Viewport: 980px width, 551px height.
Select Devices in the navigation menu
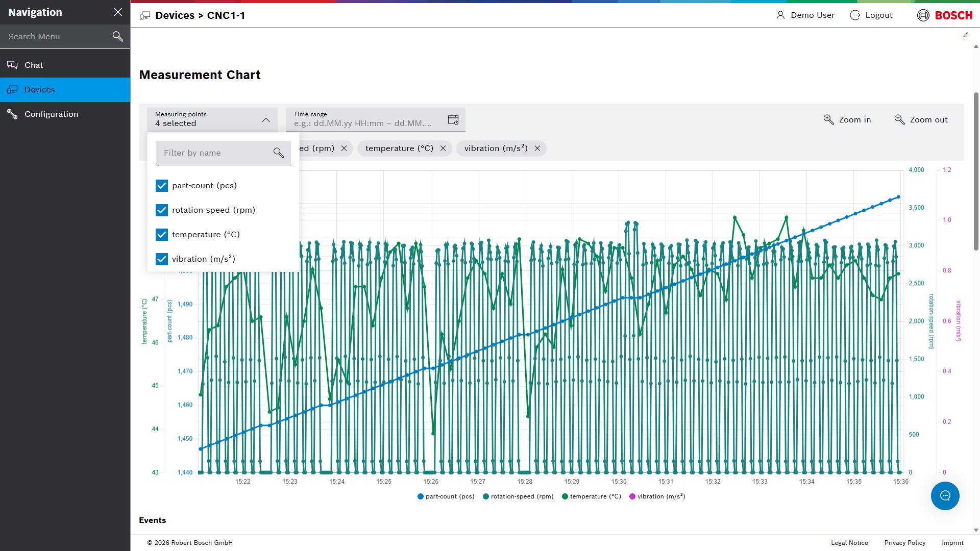pyautogui.click(x=65, y=89)
